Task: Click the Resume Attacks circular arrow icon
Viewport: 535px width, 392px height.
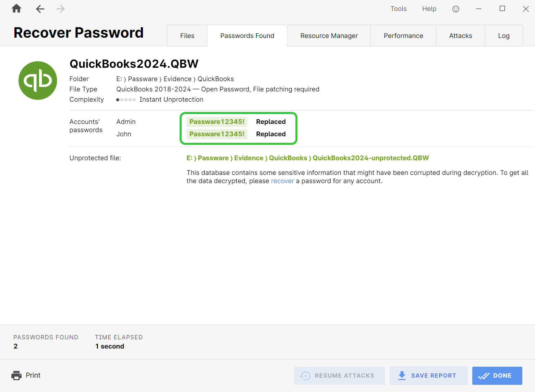Action: pos(305,376)
